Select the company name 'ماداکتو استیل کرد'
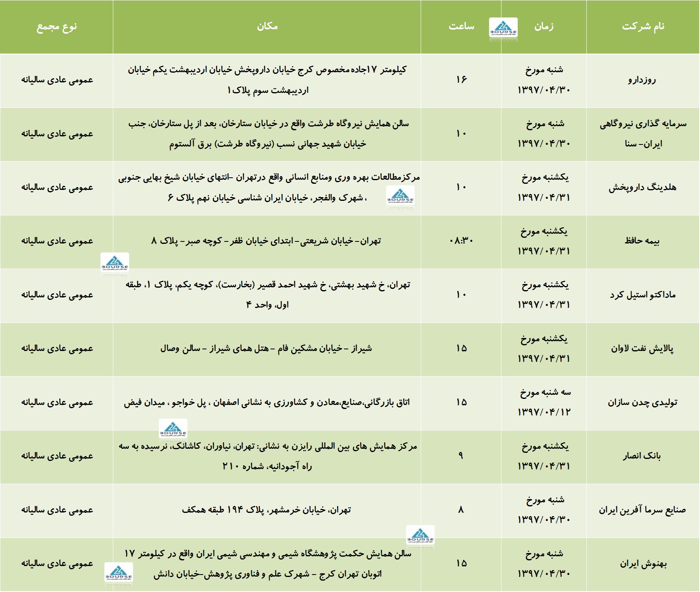 pyautogui.click(x=643, y=295)
